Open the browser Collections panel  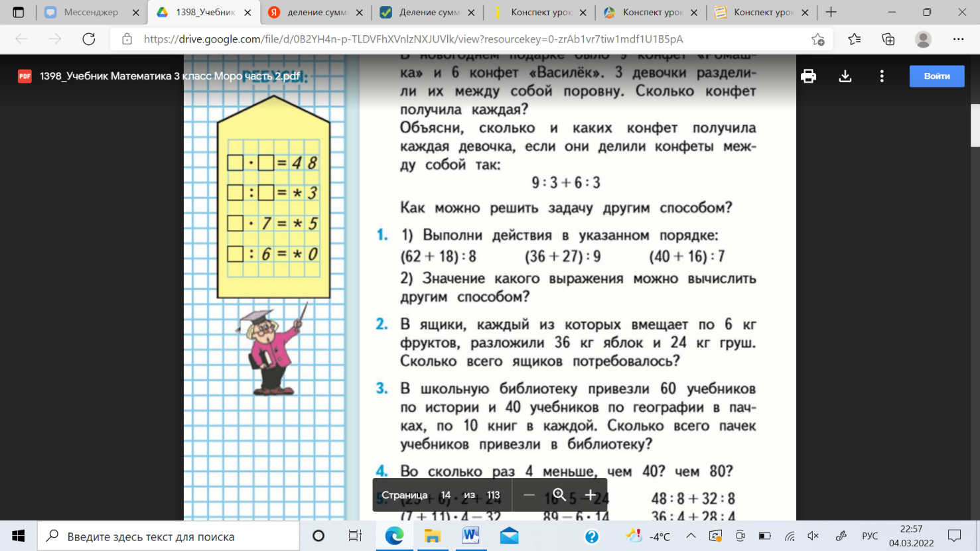click(888, 39)
